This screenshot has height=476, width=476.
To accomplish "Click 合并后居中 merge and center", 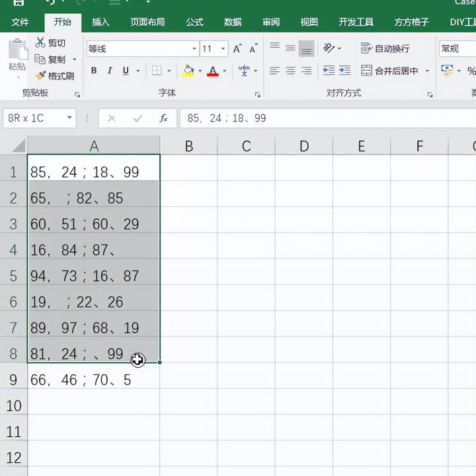I will pyautogui.click(x=389, y=71).
